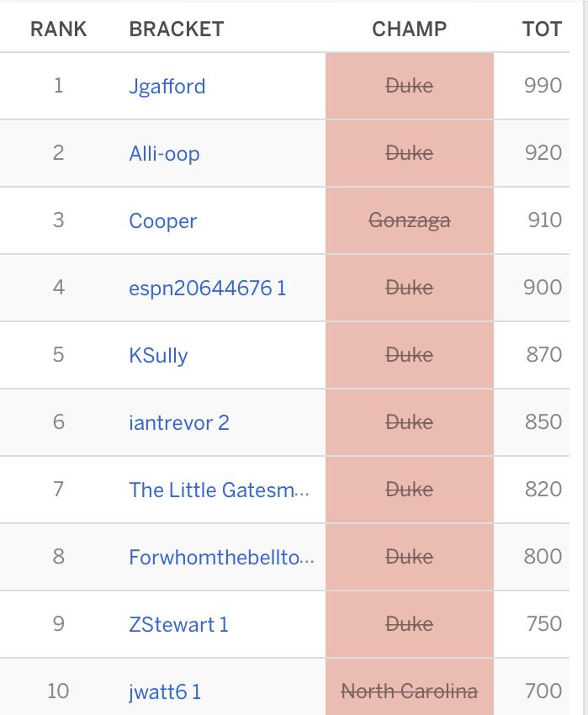View Cooper's bracket entry
The height and width of the screenshot is (715, 588).
click(x=162, y=220)
